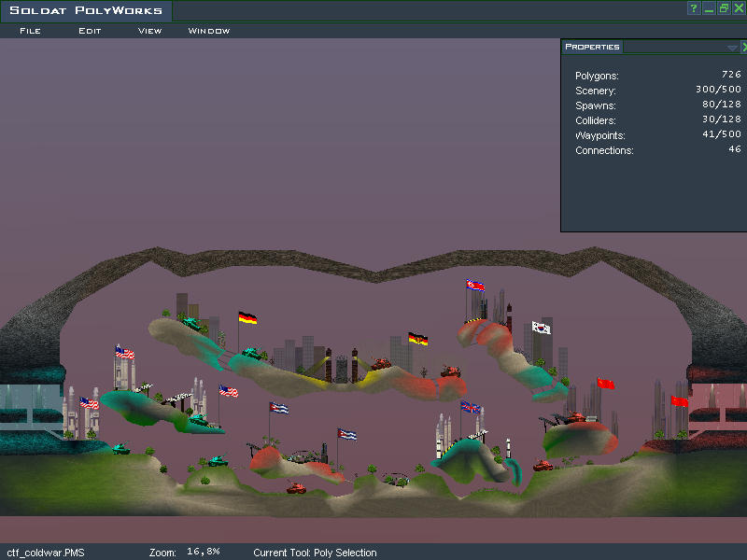Open the Window menu
Screen dimensions: 747x560
(x=209, y=31)
